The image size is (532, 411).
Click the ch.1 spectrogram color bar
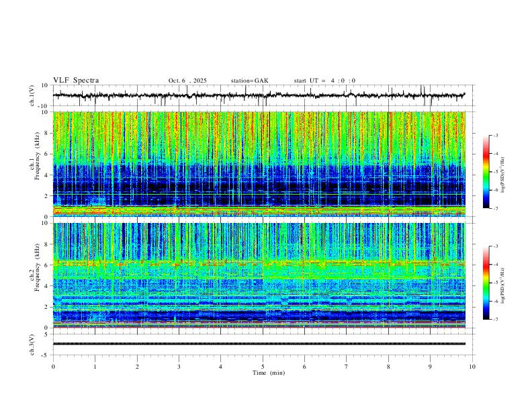coord(486,172)
